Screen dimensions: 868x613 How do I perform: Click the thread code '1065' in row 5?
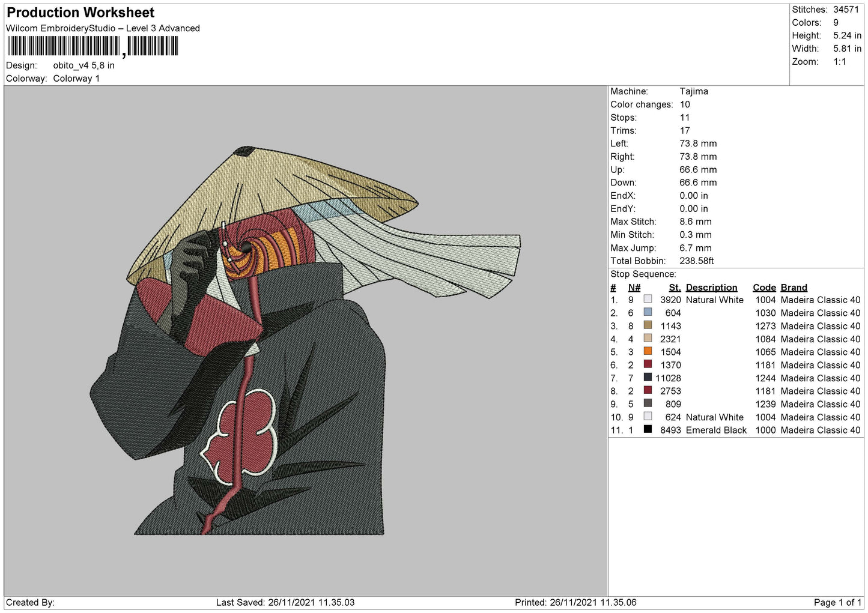tap(765, 352)
